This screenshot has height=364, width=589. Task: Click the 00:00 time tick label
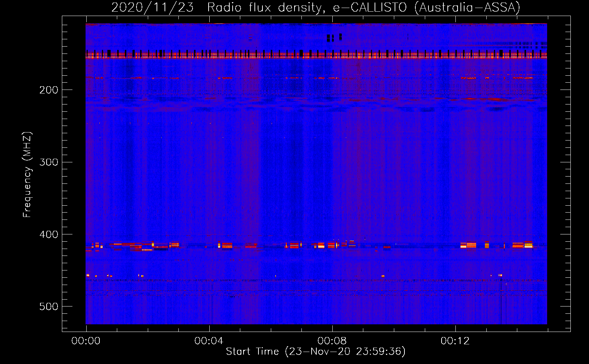(86, 341)
